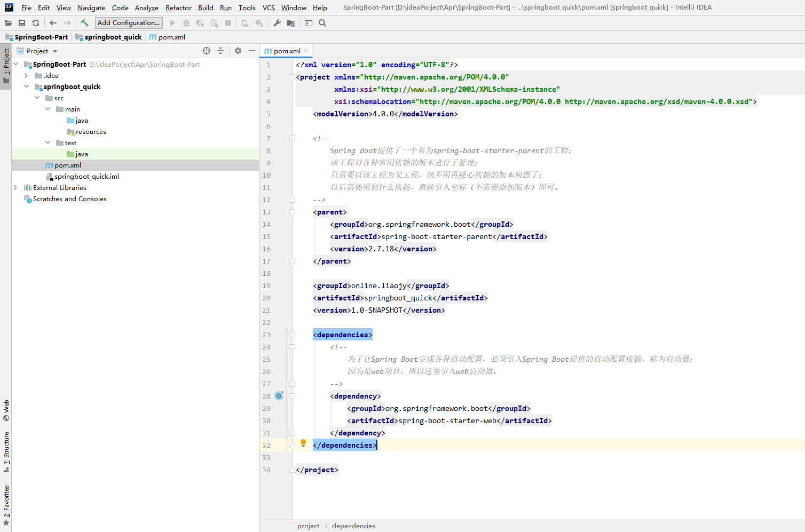Open Settings with the wrench icon
Viewport: 805px width, 532px height.
277,23
